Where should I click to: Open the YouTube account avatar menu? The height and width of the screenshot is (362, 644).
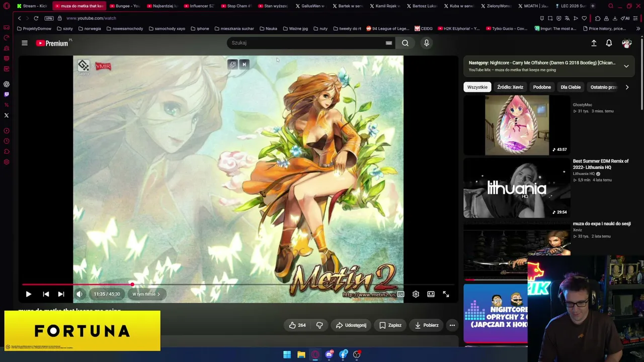pyautogui.click(x=626, y=43)
